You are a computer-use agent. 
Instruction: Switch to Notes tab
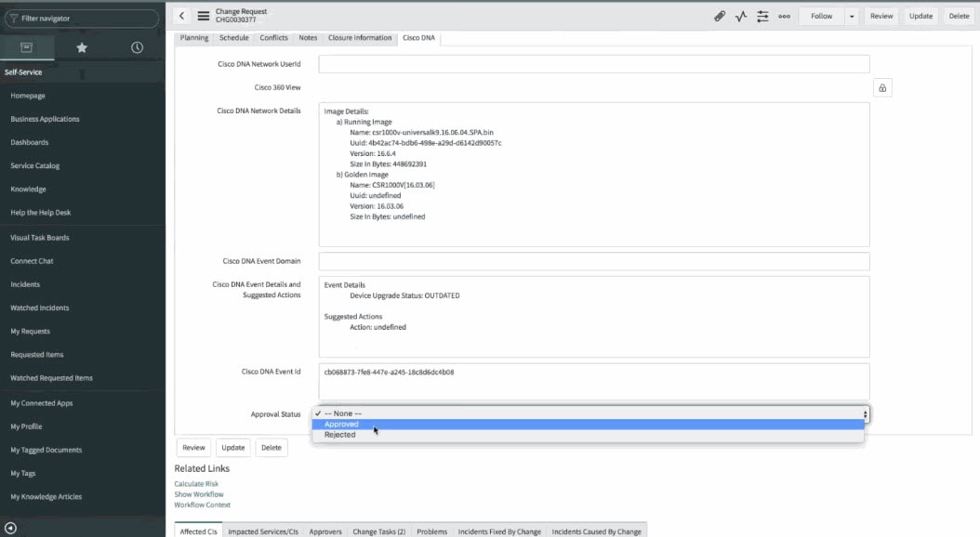pyautogui.click(x=308, y=38)
